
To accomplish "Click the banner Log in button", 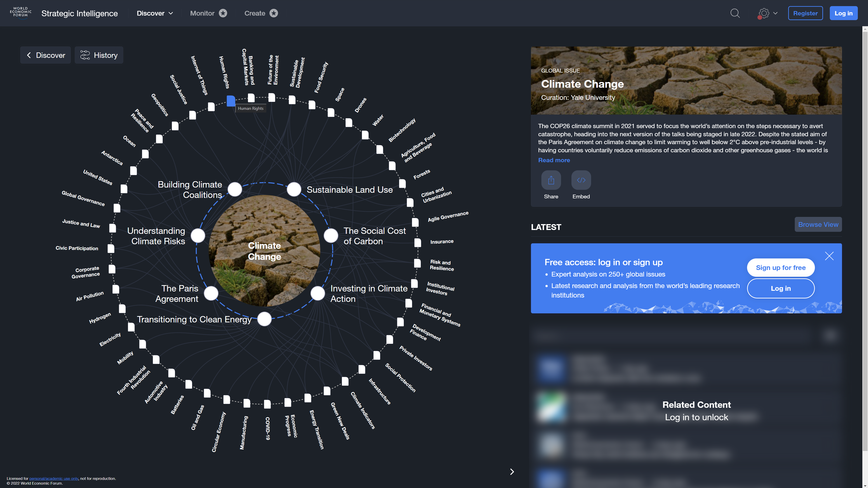I will pyautogui.click(x=781, y=288).
